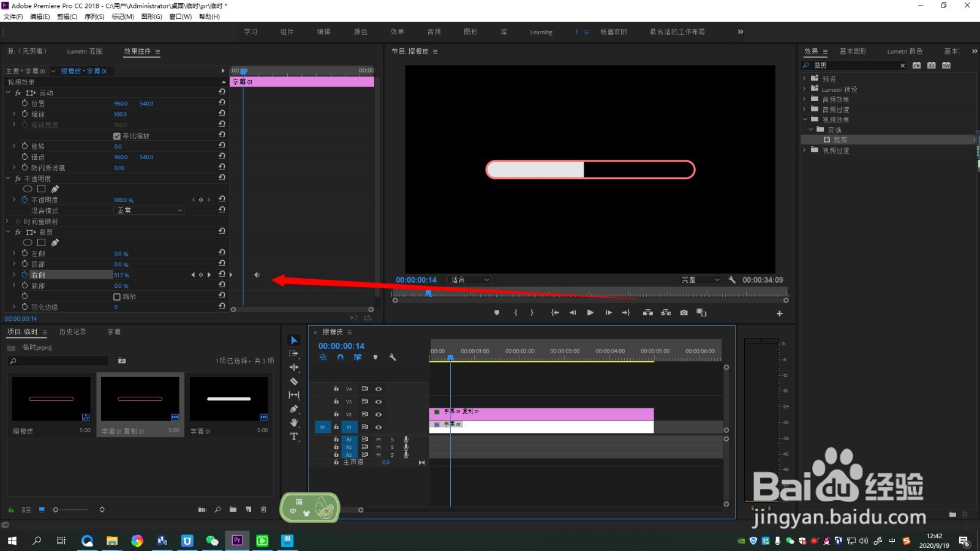Click the Extract button in program monitor

point(666,313)
